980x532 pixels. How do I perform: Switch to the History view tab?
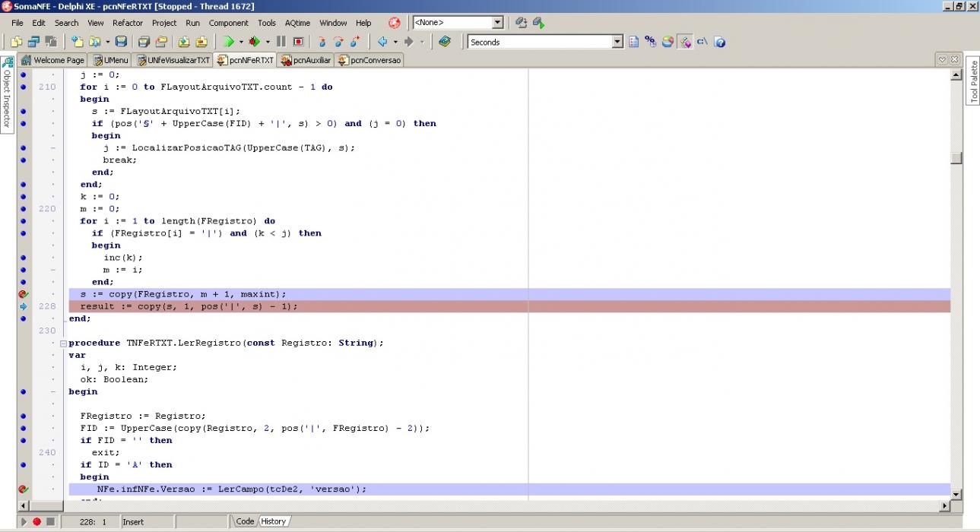(273, 521)
